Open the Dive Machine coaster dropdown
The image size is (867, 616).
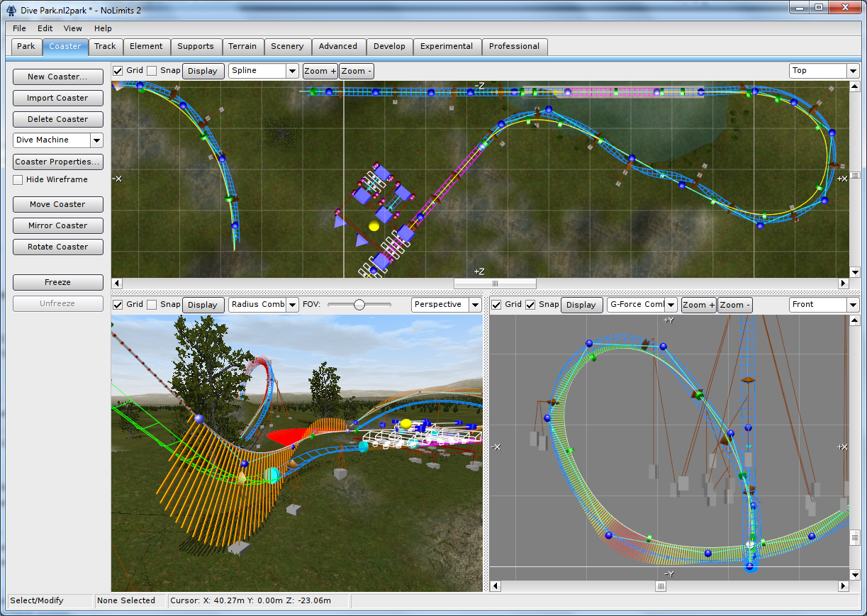(x=96, y=140)
